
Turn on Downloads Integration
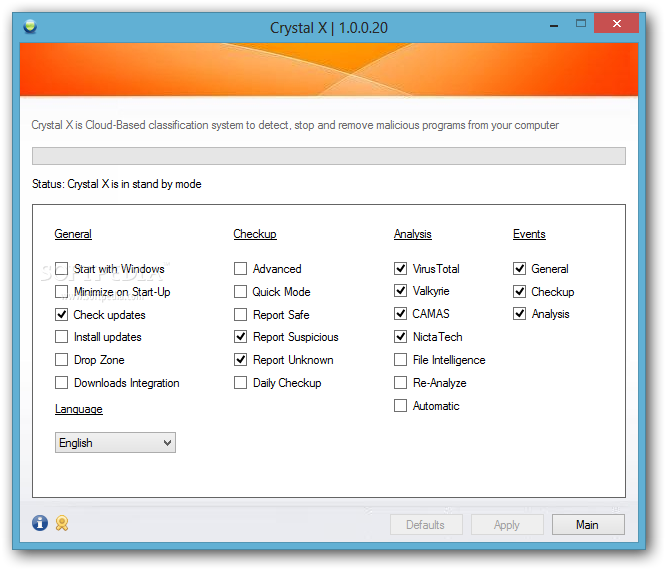click(62, 382)
